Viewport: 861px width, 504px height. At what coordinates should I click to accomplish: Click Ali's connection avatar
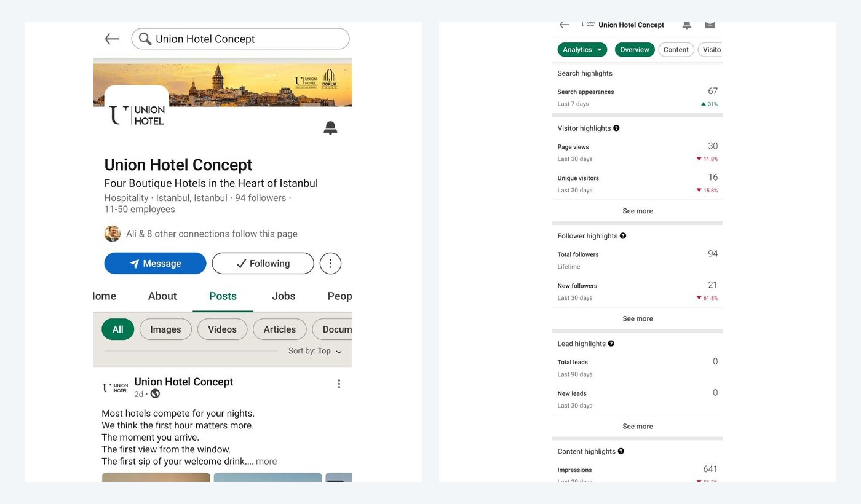click(113, 234)
